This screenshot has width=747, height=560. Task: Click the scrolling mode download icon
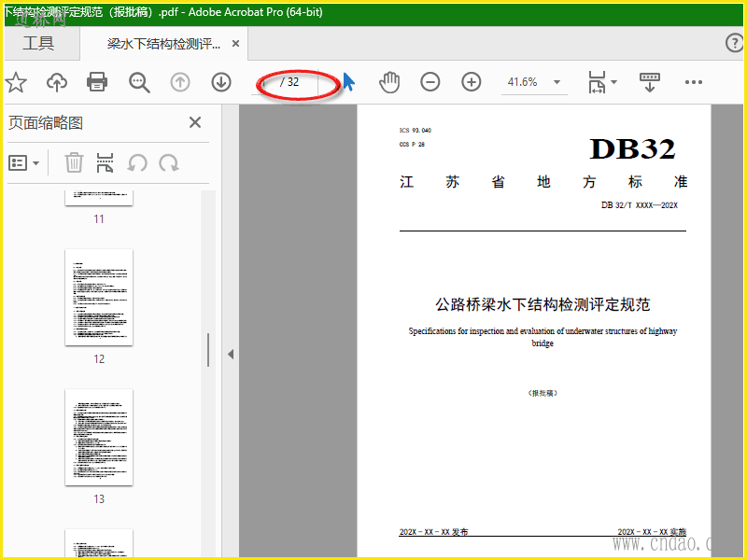(x=649, y=82)
